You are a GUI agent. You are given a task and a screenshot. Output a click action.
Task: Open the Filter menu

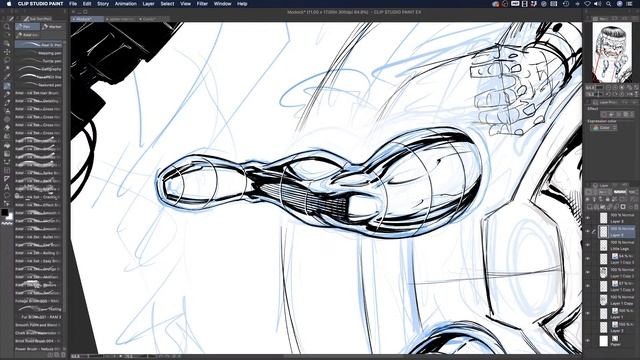(x=202, y=4)
